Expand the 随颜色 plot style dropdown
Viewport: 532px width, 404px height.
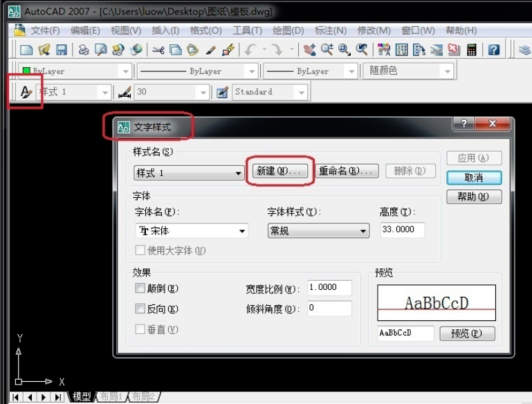click(x=447, y=71)
